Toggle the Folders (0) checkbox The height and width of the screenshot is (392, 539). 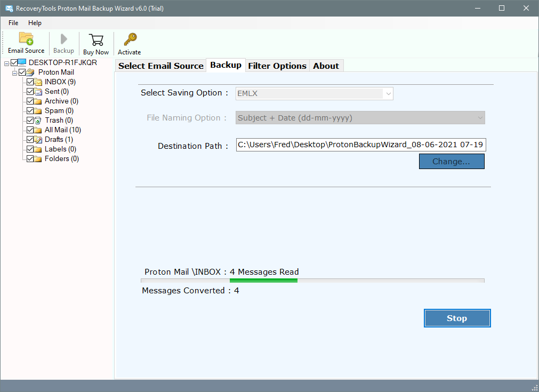[30, 159]
